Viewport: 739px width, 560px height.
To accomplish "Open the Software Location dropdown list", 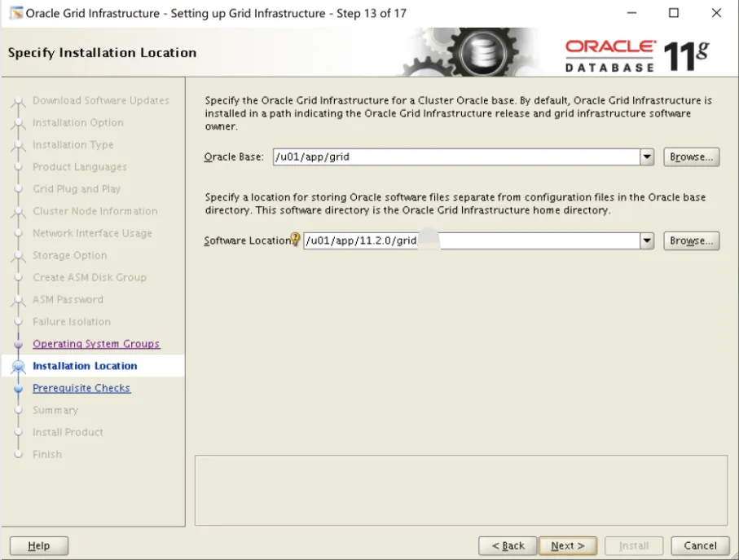I will (647, 240).
